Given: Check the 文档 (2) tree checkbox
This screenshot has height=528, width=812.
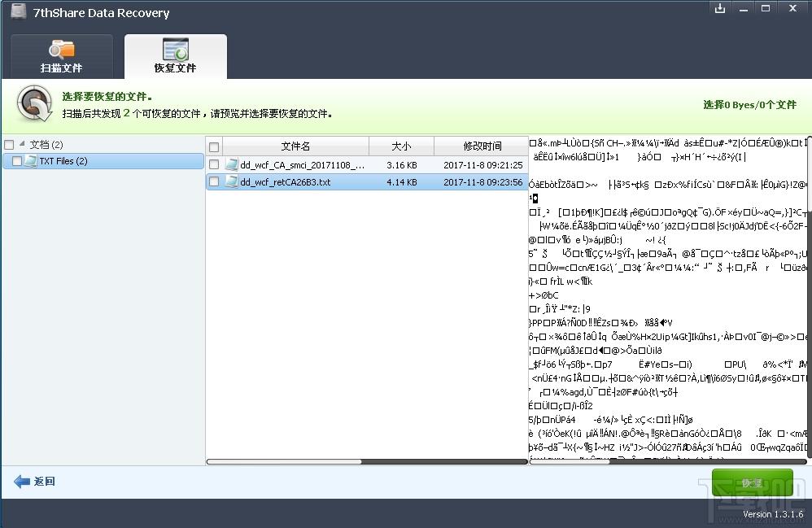Looking at the screenshot, I should [9, 145].
